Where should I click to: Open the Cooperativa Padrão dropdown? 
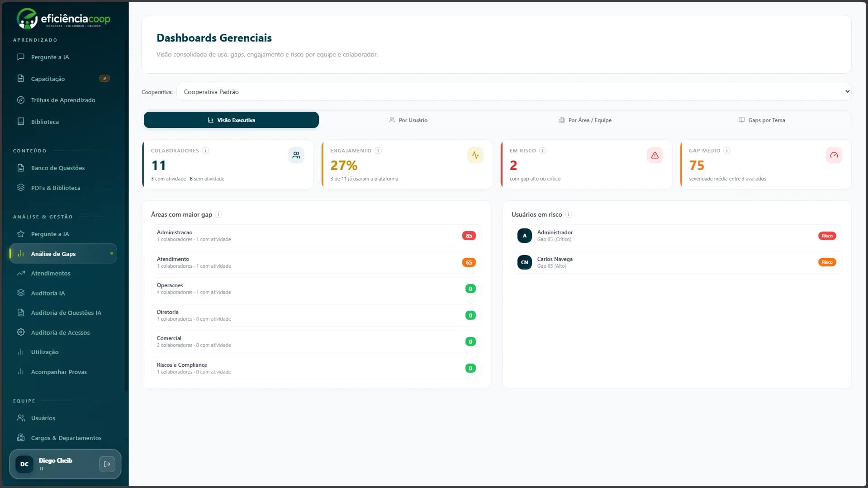click(514, 92)
